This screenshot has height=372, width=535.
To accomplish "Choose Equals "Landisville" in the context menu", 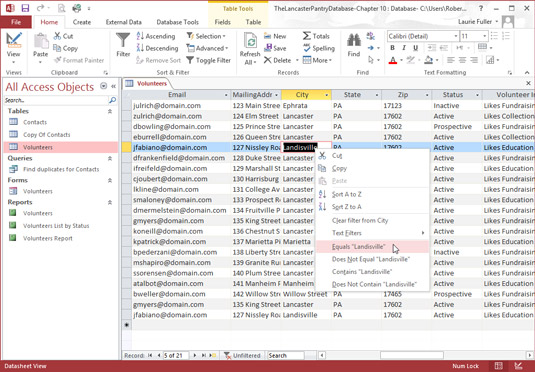I will [372, 247].
